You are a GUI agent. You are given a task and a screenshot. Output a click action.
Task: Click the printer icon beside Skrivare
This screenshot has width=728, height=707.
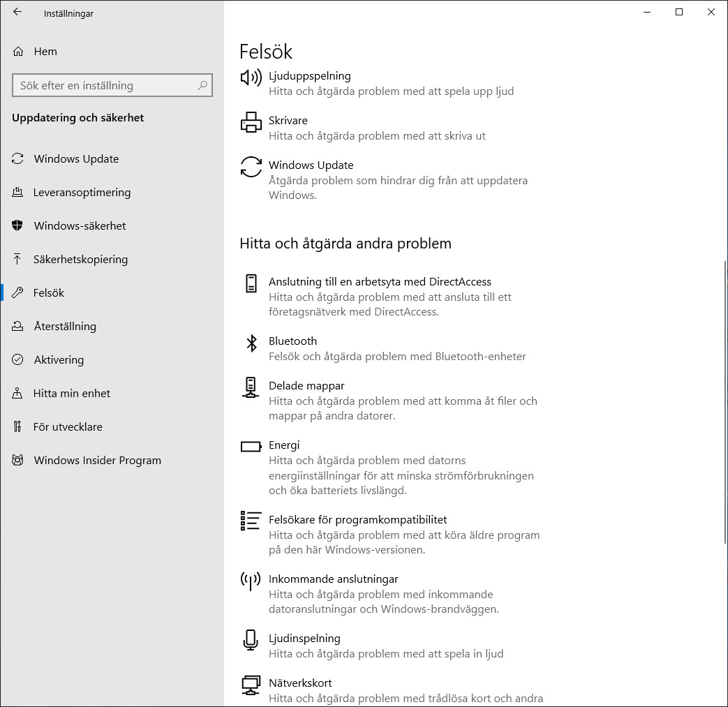251,121
